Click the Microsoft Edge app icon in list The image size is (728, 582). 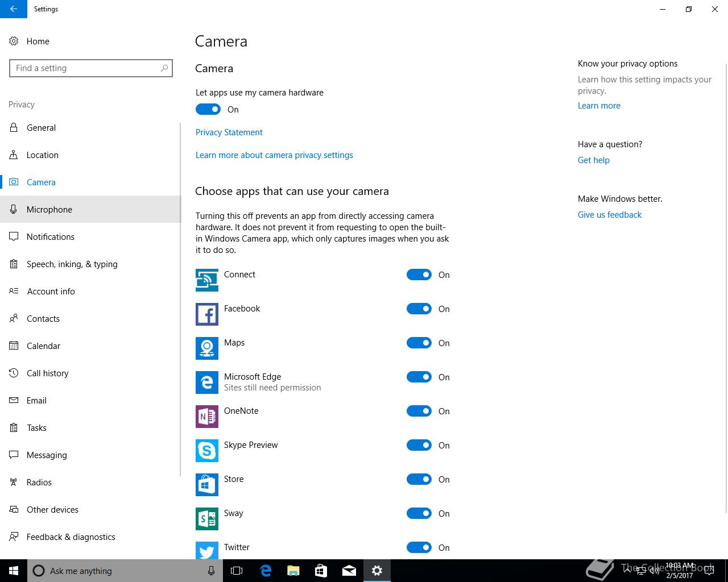207,383
